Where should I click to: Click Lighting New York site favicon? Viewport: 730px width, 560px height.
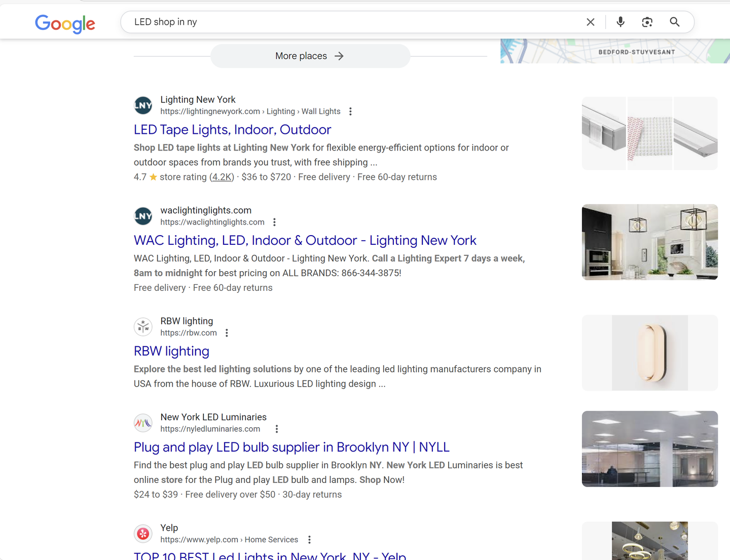tap(143, 105)
